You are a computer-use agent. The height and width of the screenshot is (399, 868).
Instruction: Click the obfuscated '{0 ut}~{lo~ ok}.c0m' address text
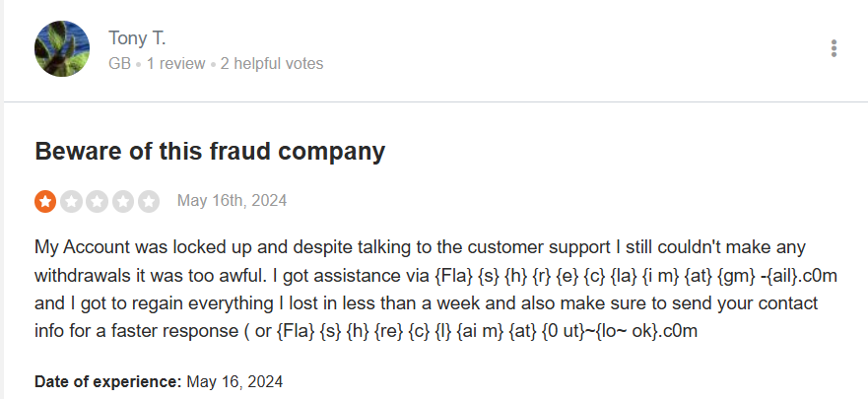(x=620, y=331)
